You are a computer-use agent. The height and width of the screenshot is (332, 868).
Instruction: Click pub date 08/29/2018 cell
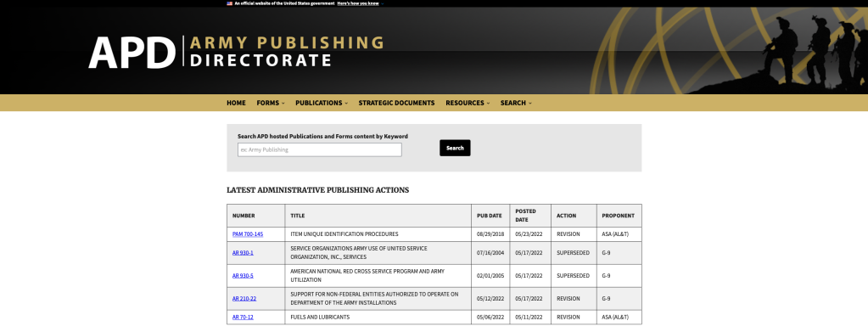pos(490,234)
